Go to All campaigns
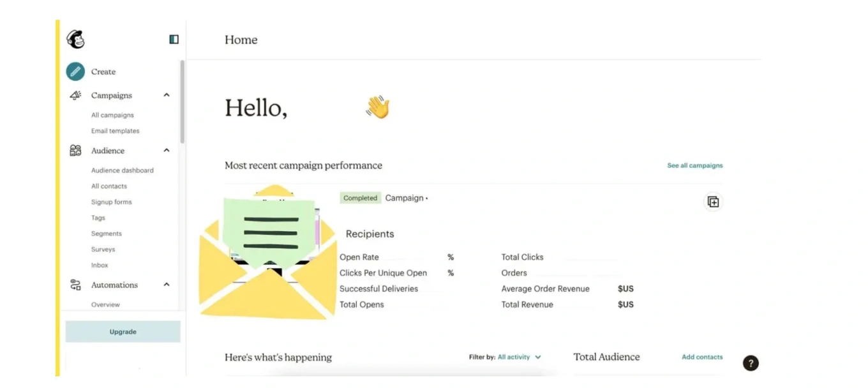The width and height of the screenshot is (868, 390). [112, 116]
